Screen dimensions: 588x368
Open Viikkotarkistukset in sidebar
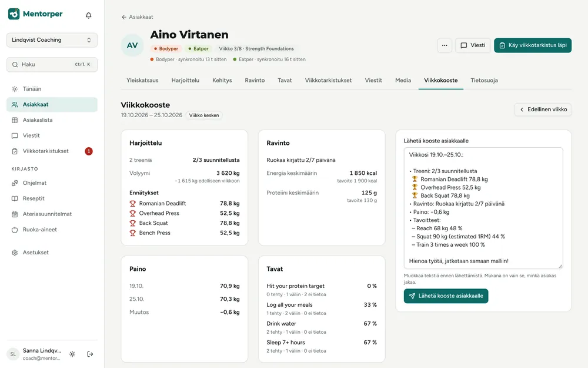point(52,151)
